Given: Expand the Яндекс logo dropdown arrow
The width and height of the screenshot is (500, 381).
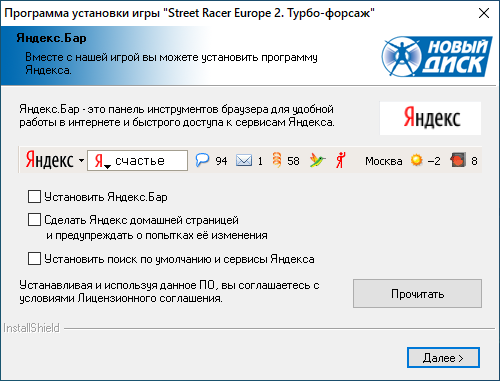Looking at the screenshot, I should (x=81, y=161).
